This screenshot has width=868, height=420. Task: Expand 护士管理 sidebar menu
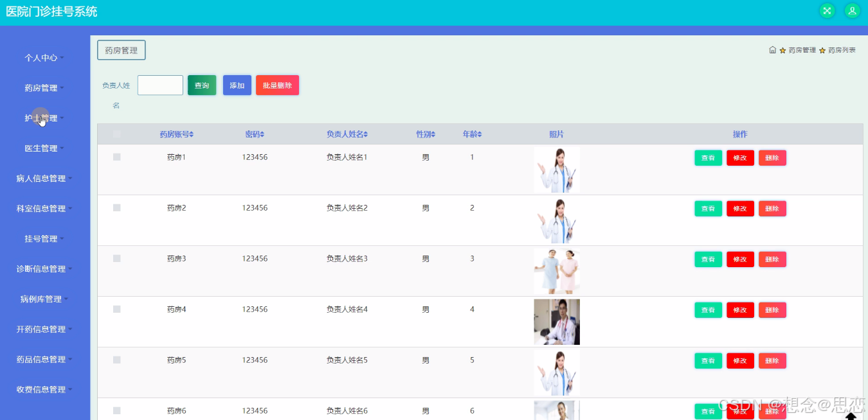pyautogui.click(x=44, y=118)
